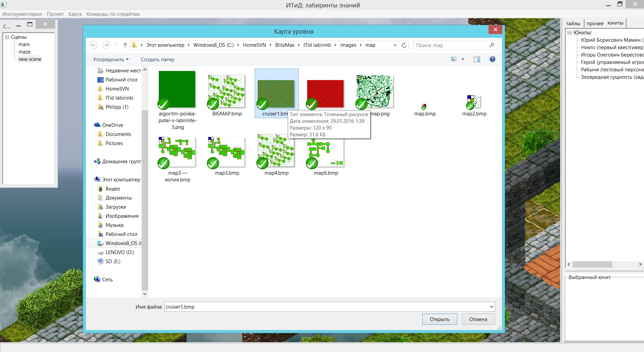644x352 pixels.
Task: Click the search magnifier icon
Action: coord(492,45)
